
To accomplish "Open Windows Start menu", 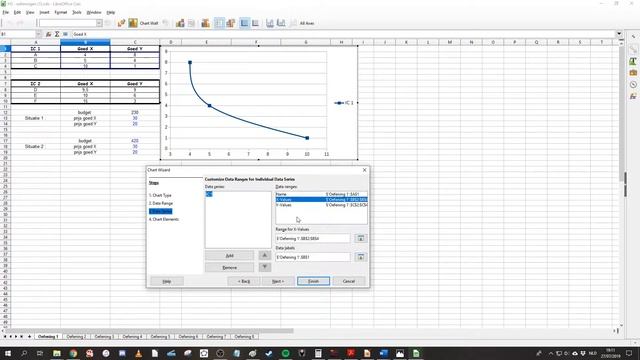I will (x=7, y=353).
